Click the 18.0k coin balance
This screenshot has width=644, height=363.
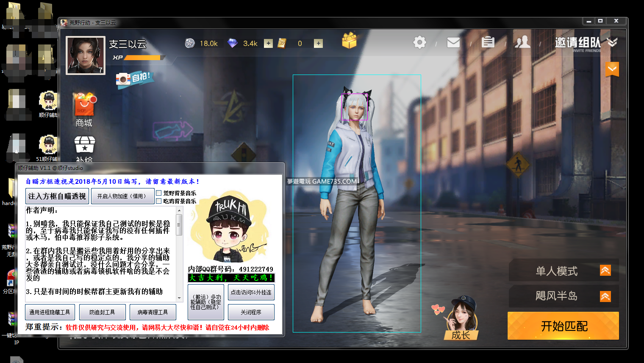tap(208, 43)
